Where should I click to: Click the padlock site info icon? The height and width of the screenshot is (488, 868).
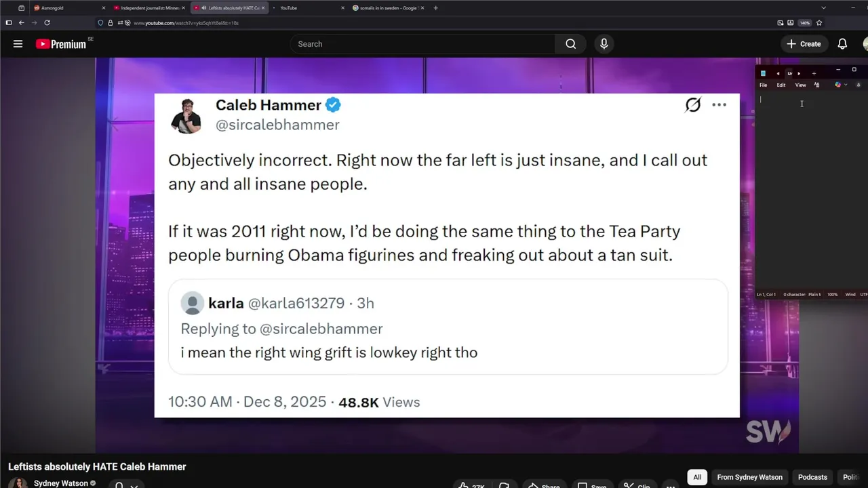tap(111, 23)
